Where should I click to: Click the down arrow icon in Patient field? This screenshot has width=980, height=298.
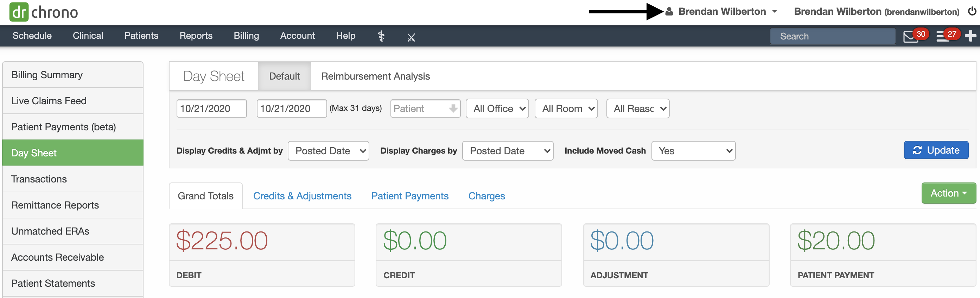453,108
